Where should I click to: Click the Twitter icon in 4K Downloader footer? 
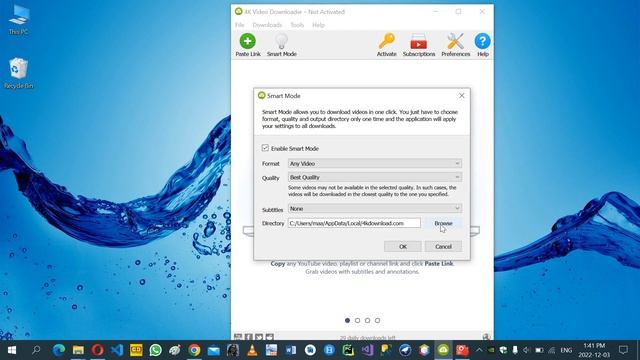click(259, 337)
